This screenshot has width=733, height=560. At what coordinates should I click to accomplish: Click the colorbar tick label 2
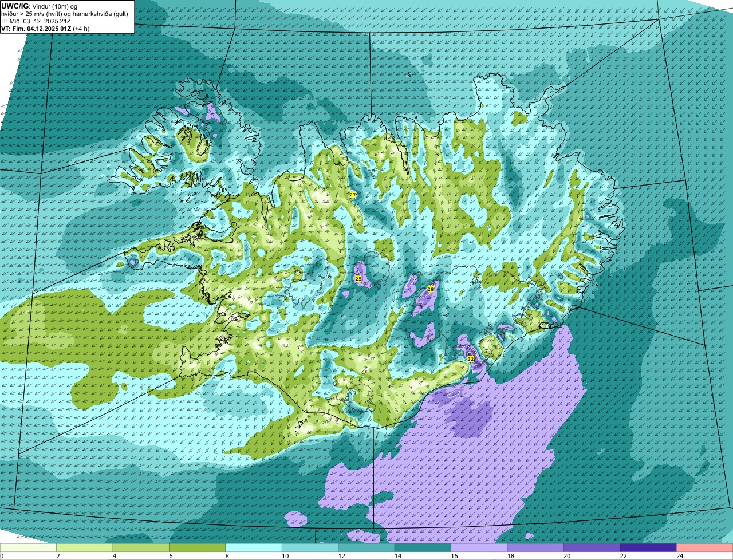click(x=58, y=556)
